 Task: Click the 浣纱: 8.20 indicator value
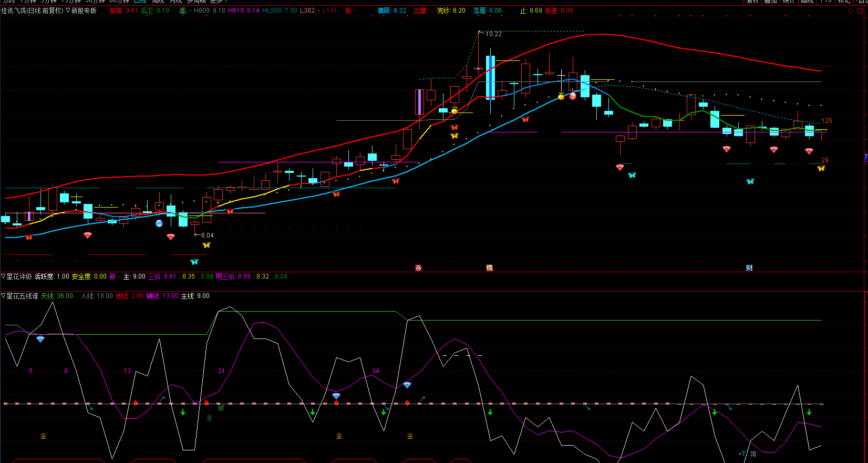click(x=451, y=11)
